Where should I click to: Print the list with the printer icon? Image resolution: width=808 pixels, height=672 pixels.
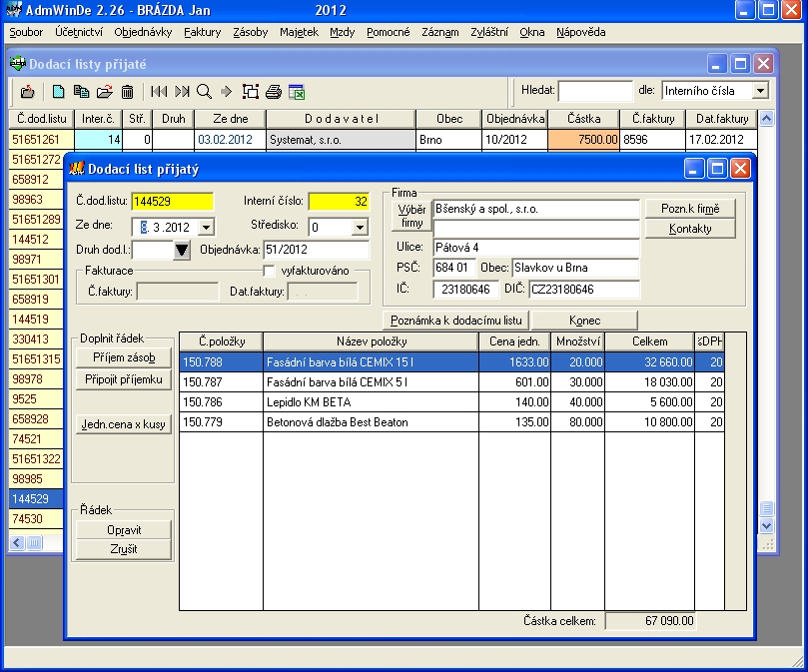(274, 92)
